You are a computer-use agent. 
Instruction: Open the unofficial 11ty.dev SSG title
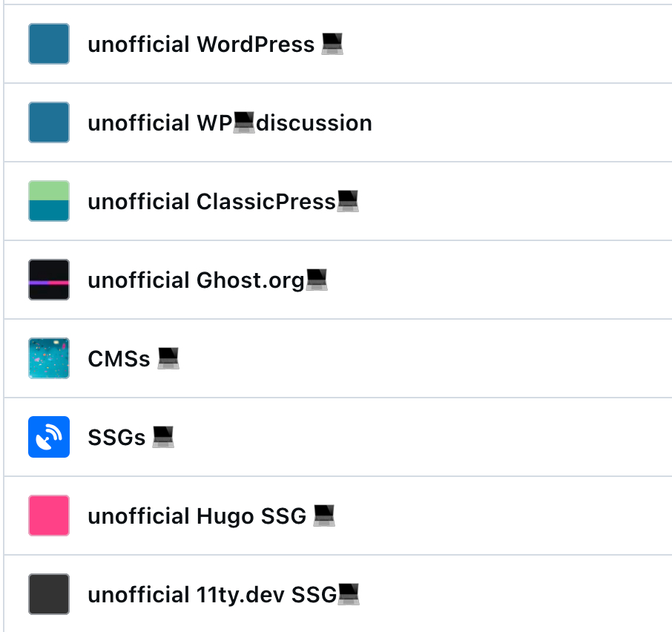point(212,595)
